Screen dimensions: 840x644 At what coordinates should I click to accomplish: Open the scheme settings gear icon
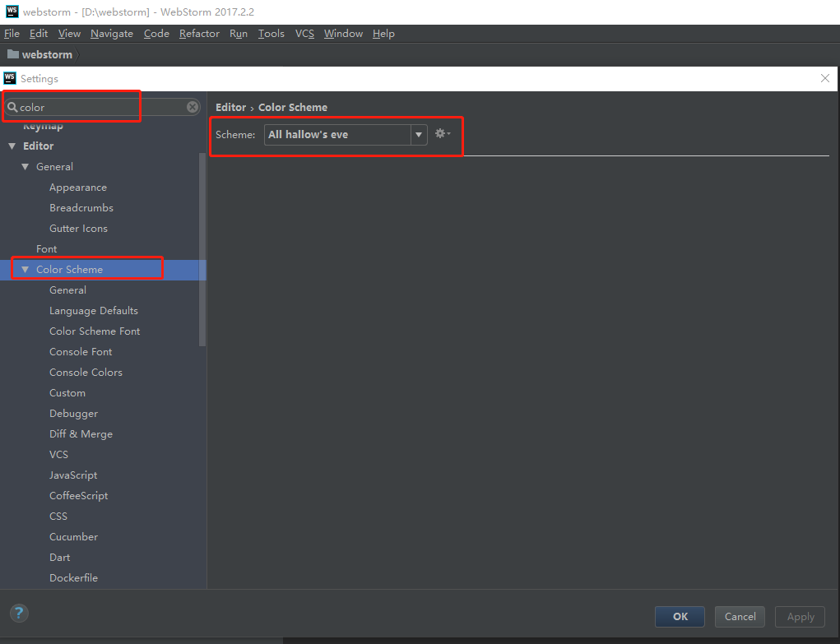click(x=441, y=132)
